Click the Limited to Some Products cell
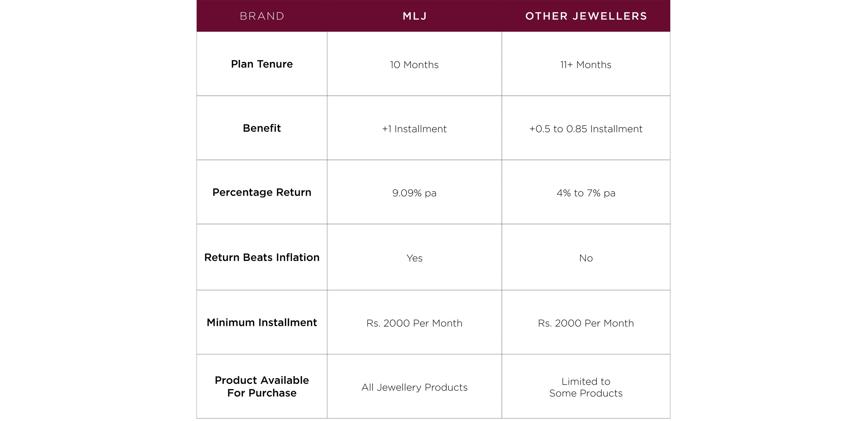 tap(586, 387)
